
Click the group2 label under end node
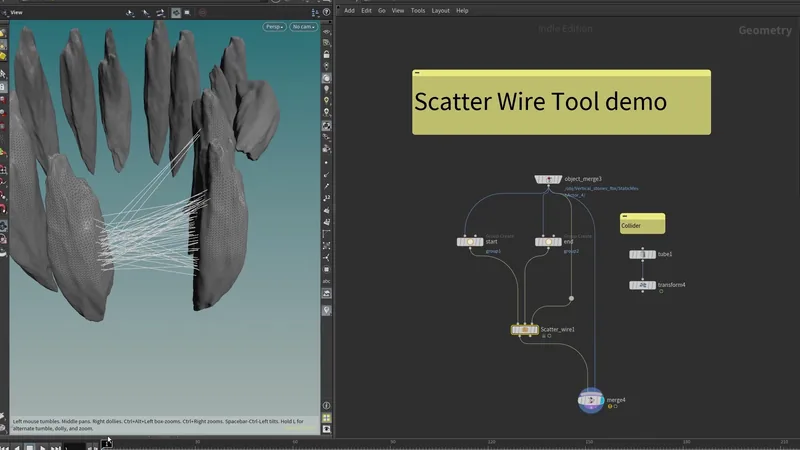tap(571, 251)
